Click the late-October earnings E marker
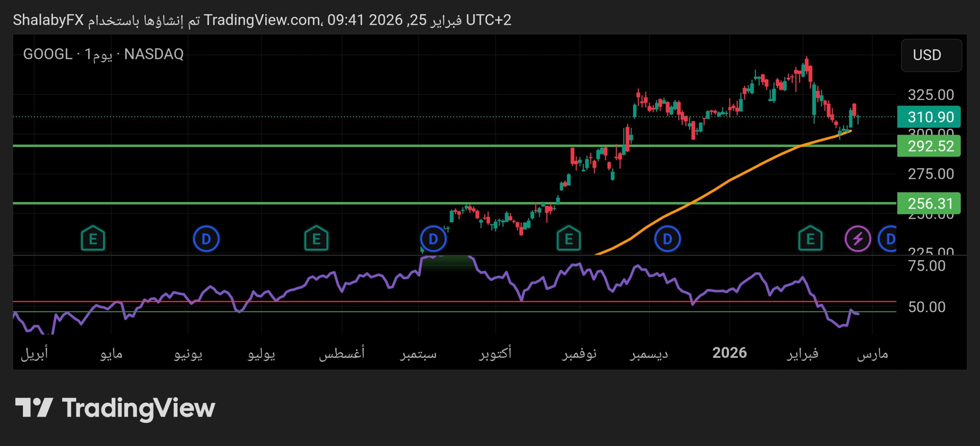Viewport: 980px width, 446px height. [568, 239]
